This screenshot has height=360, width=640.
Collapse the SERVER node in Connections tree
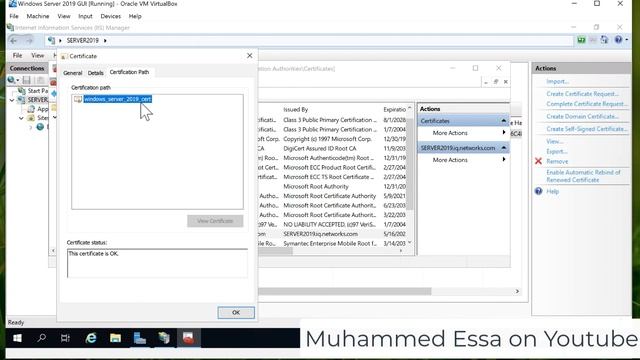(12, 100)
